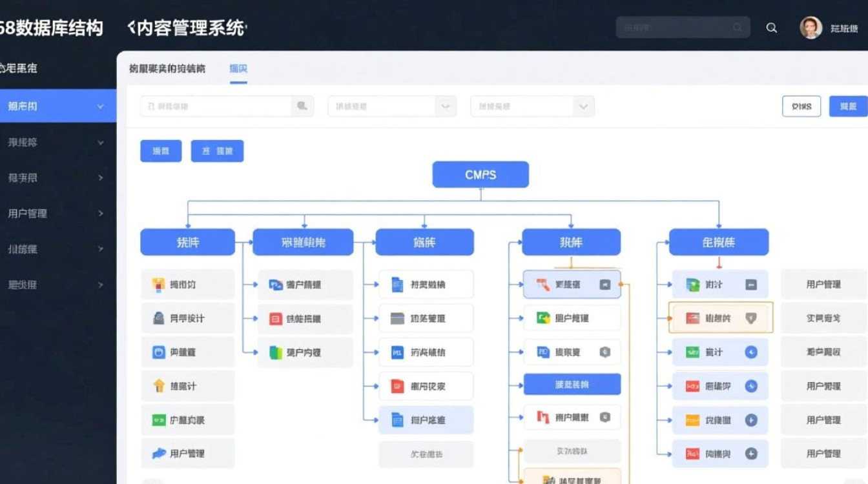This screenshot has width=868, height=484.
Task: Open the first filter dropdown in the toolbar
Action: point(393,106)
